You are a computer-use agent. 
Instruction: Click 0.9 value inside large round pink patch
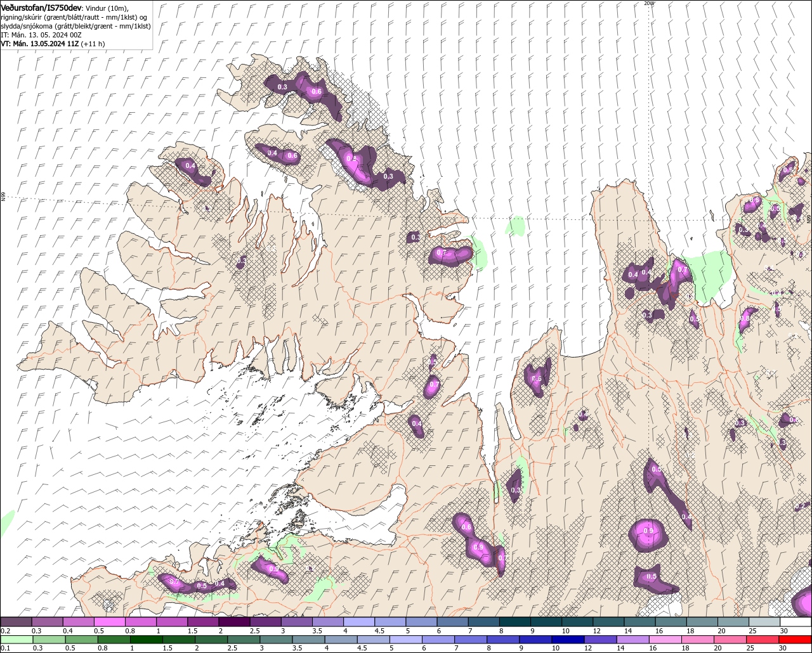648,531
